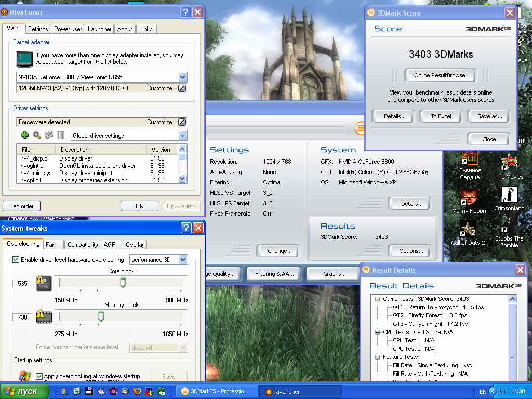
Task: Click the green plus add-profile icon
Action: (25, 136)
